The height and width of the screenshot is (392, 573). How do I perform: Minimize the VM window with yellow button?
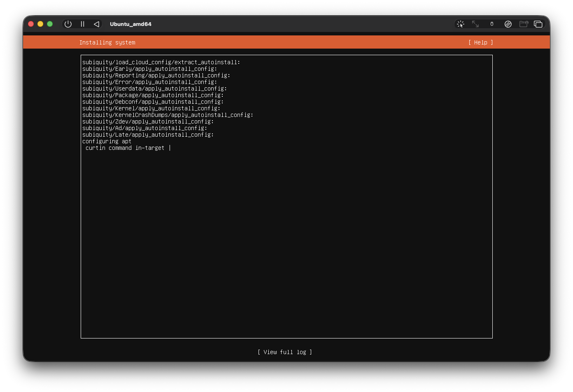(x=40, y=24)
